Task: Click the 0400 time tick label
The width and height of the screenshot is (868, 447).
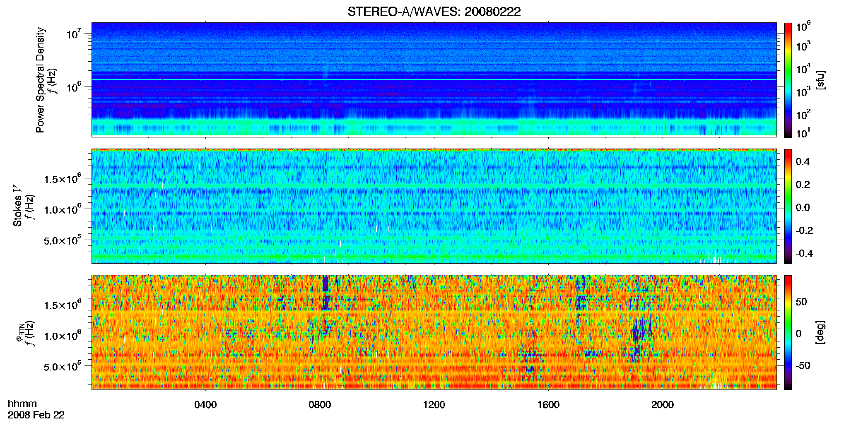Action: (x=205, y=405)
